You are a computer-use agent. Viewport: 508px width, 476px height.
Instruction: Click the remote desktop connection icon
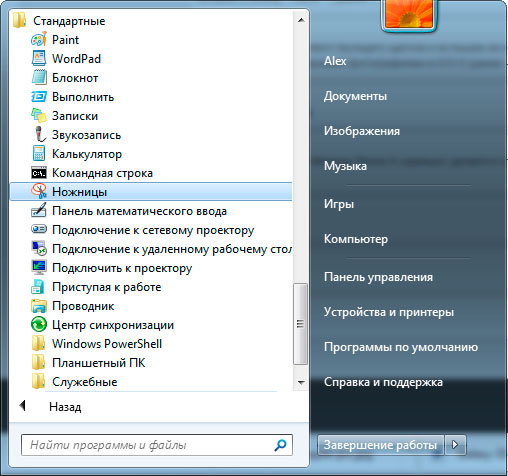click(x=39, y=249)
